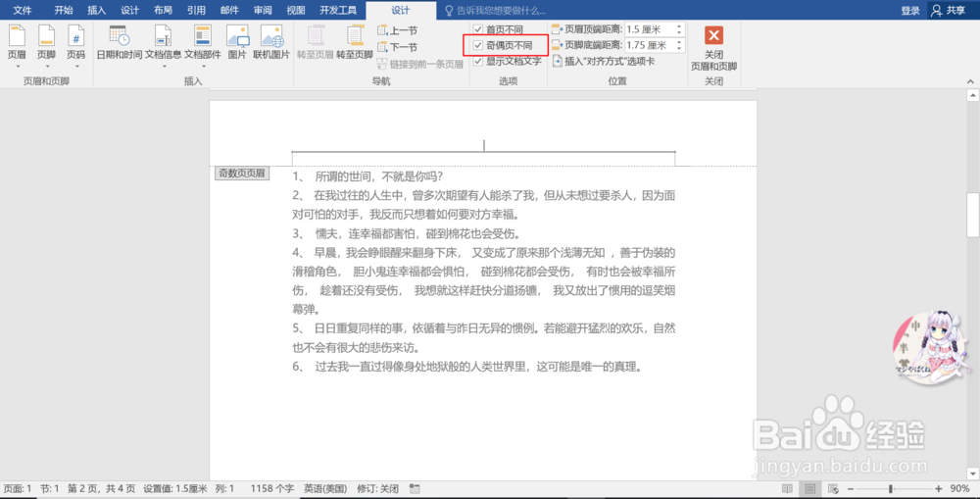Switch to the 邮件 mailings tab
This screenshot has width=980, height=499.
click(229, 10)
